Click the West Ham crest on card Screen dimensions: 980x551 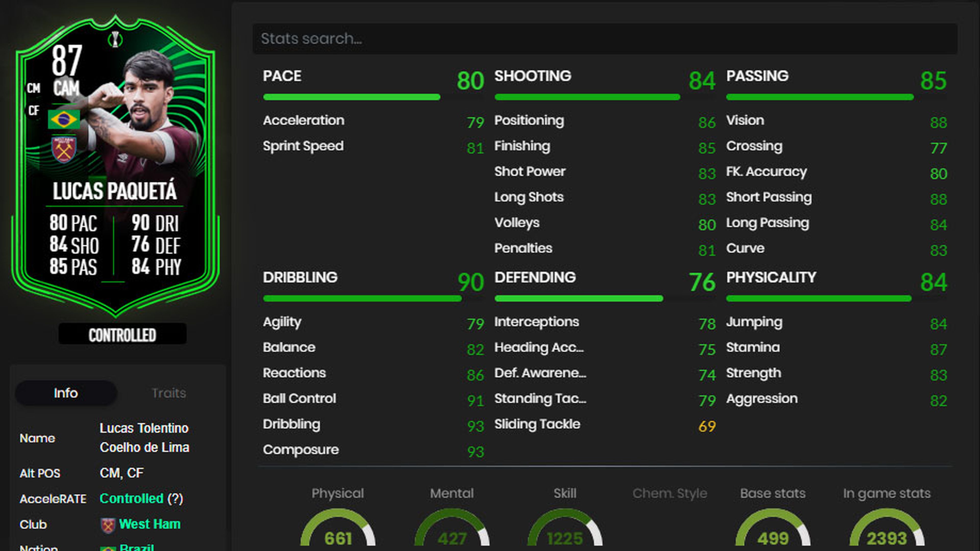(x=64, y=149)
